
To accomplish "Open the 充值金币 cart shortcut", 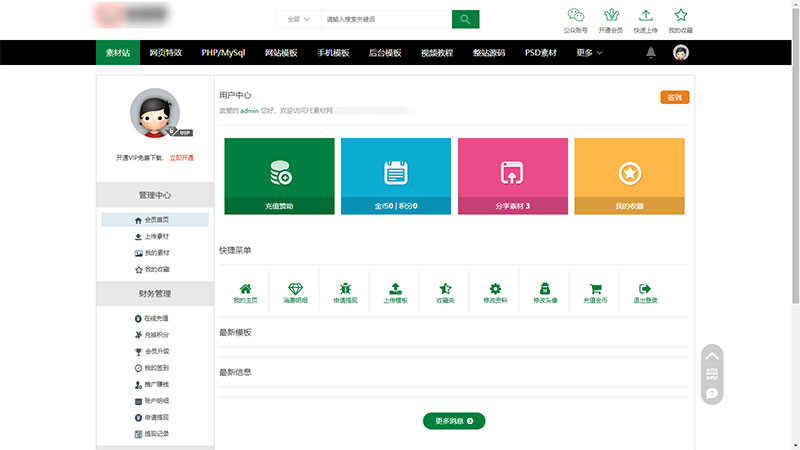I will pos(595,293).
